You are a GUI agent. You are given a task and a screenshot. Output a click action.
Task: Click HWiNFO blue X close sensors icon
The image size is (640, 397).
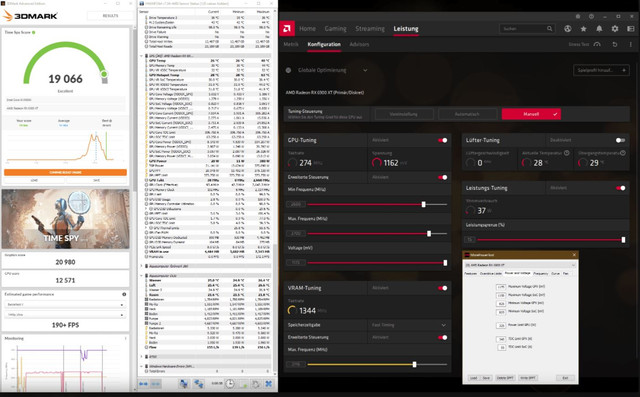pyautogui.click(x=269, y=384)
